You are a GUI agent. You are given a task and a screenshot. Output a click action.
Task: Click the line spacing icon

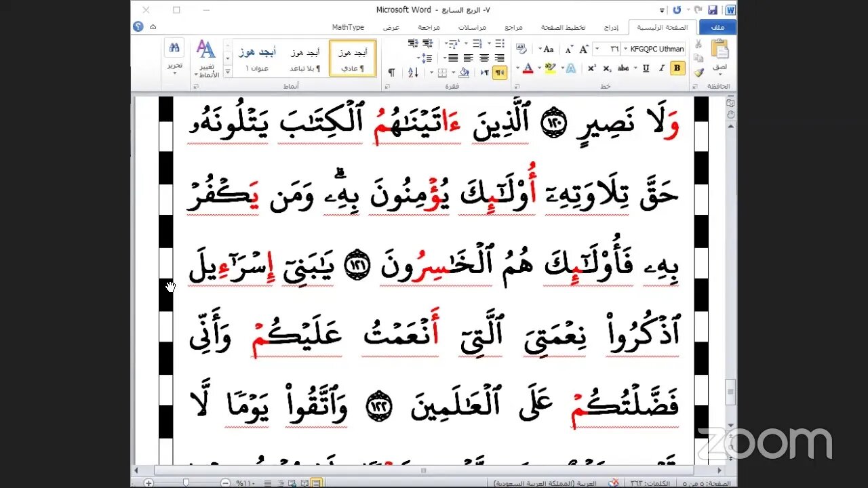tap(427, 58)
